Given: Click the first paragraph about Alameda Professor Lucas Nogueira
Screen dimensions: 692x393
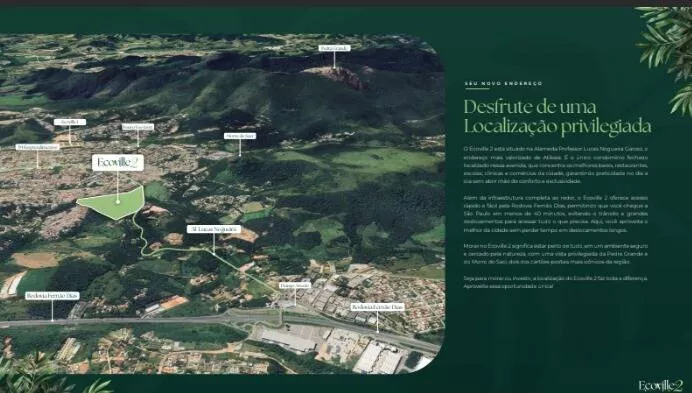Looking at the screenshot, I should tap(556, 165).
